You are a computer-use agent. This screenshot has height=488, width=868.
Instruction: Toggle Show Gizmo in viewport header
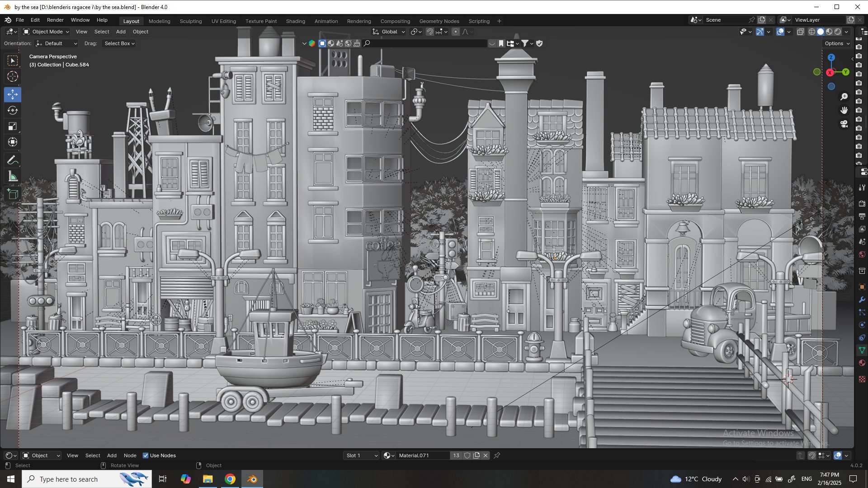[x=760, y=32]
